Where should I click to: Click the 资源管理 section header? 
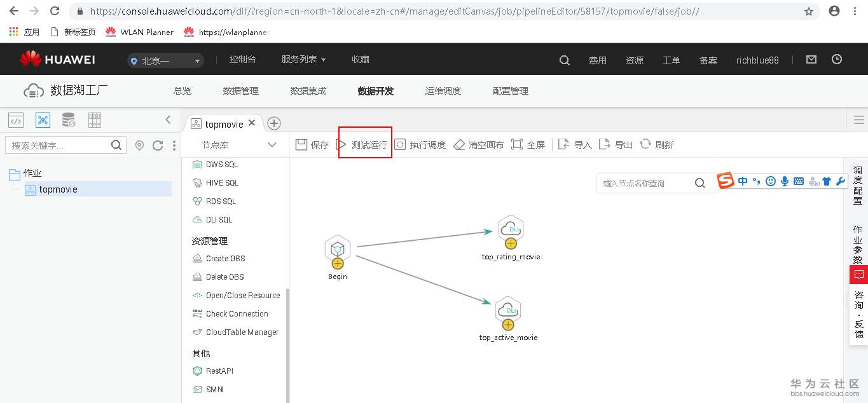click(x=210, y=241)
